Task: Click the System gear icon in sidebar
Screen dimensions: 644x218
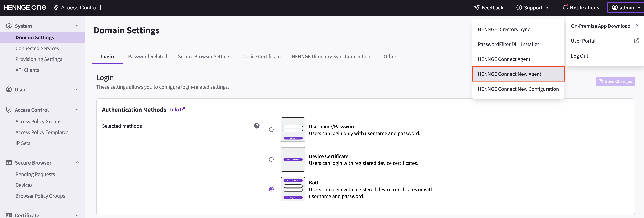Action: click(9, 26)
